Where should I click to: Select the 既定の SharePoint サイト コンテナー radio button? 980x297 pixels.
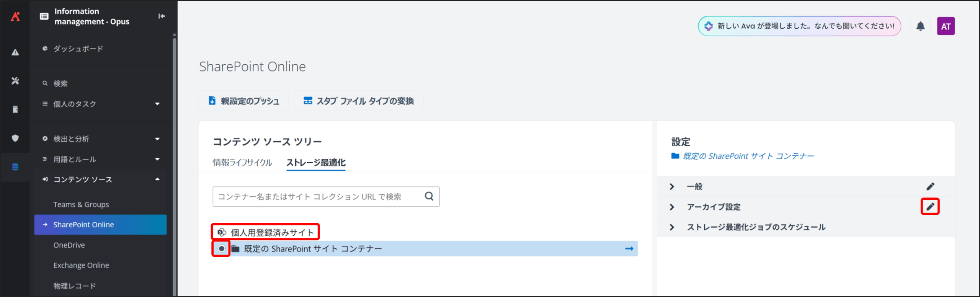(x=221, y=249)
